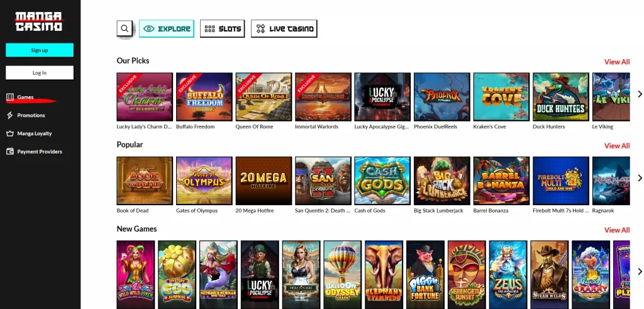The image size is (644, 309).
Task: Expand Our Picks row with right arrow
Action: pos(640,94)
